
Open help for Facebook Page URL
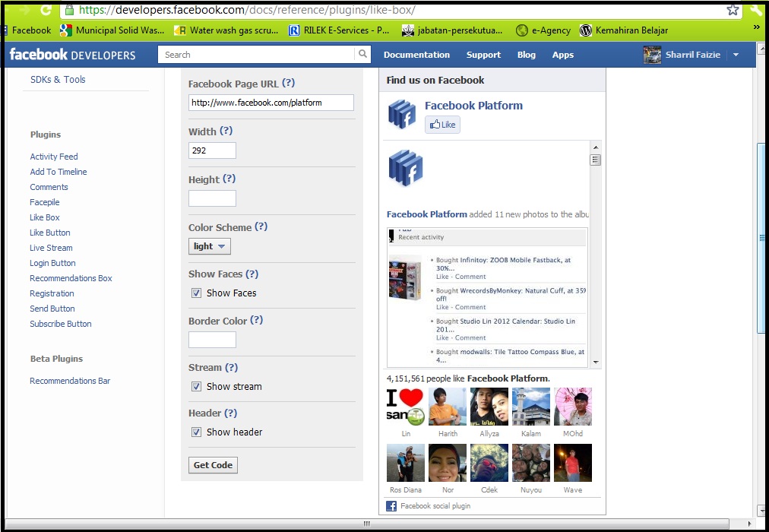click(289, 83)
